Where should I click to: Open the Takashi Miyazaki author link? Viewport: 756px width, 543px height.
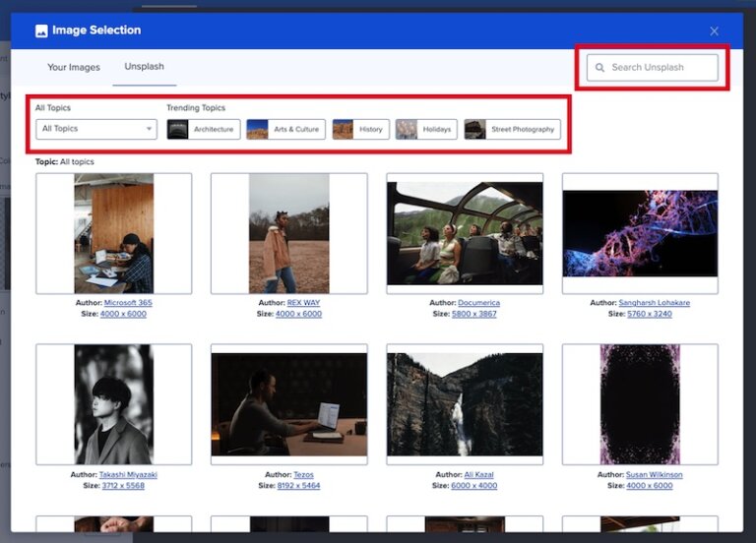128,474
